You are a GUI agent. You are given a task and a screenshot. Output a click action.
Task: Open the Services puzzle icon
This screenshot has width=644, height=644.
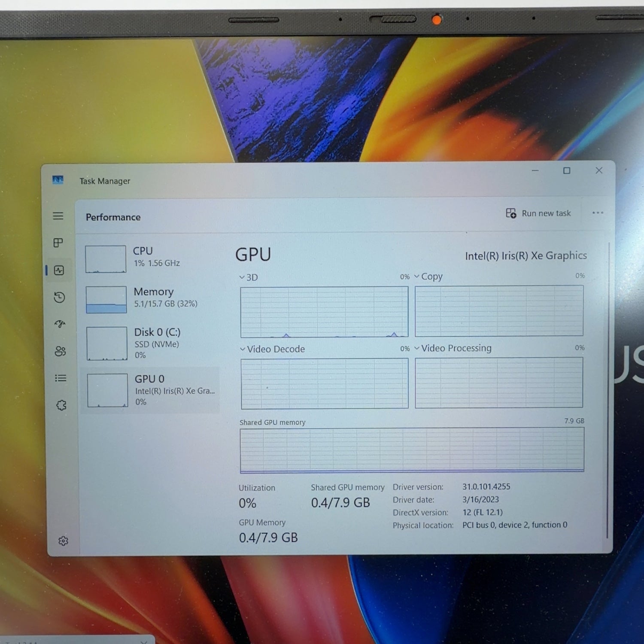(61, 405)
